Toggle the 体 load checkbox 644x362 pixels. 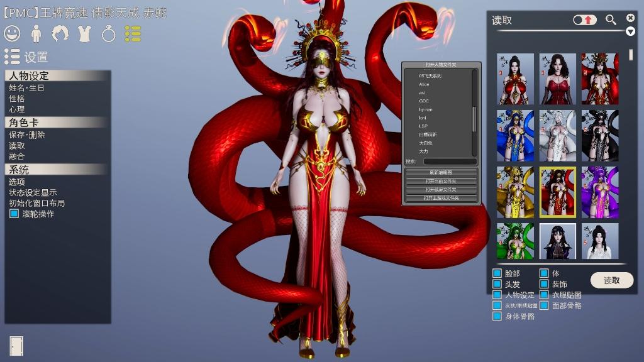coord(544,273)
